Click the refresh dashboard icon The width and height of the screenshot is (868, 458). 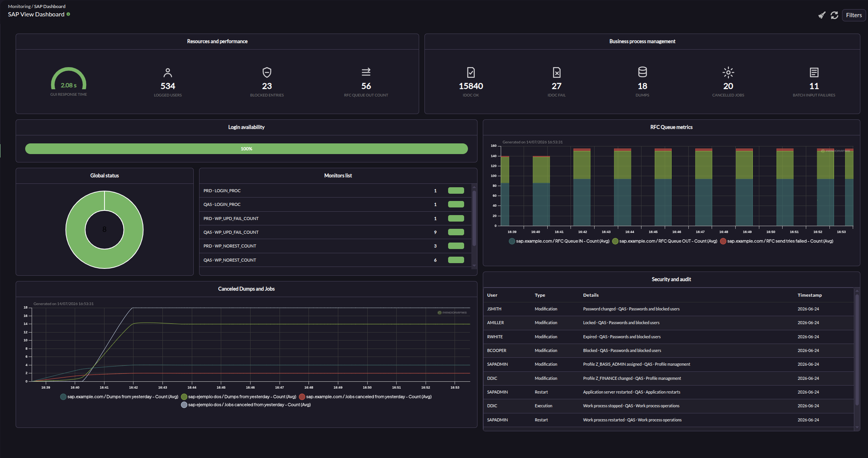click(834, 15)
